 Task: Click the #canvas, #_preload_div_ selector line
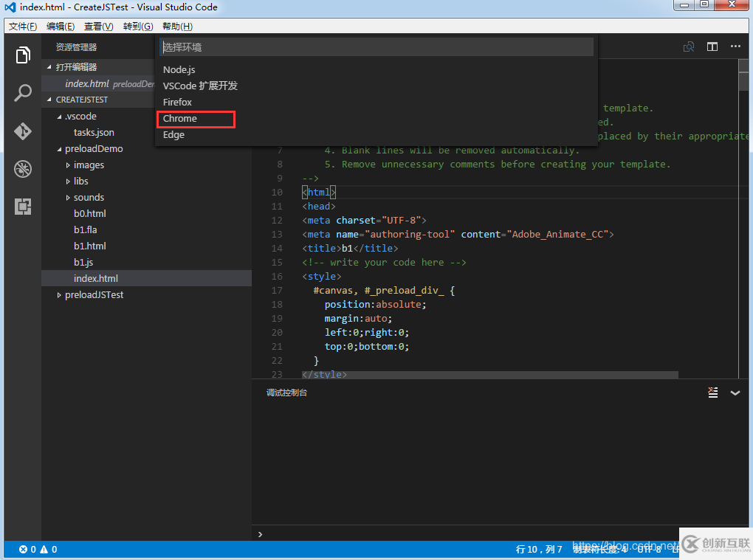[x=384, y=290]
